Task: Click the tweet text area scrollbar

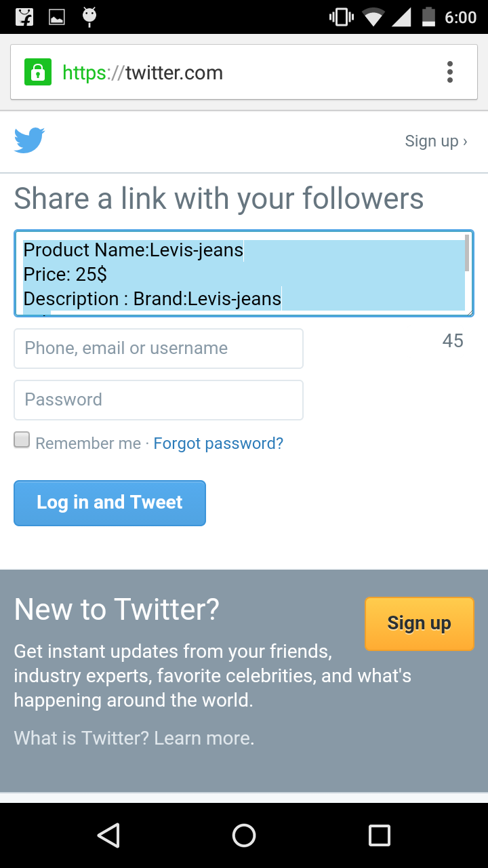Action: (x=467, y=254)
